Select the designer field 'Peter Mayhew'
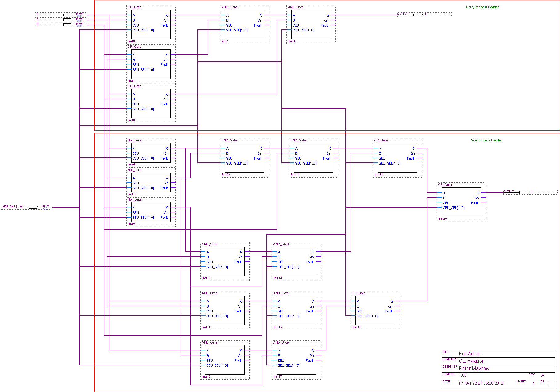 (474, 369)
